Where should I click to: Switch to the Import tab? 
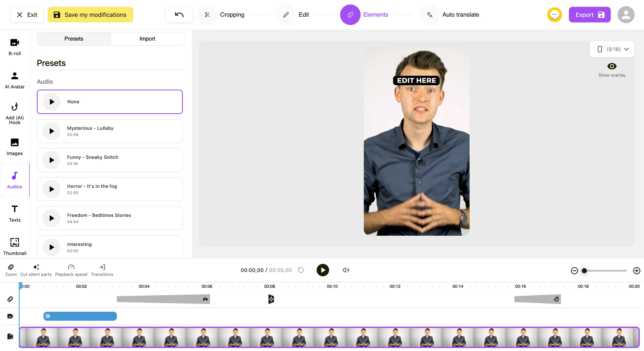tap(147, 39)
